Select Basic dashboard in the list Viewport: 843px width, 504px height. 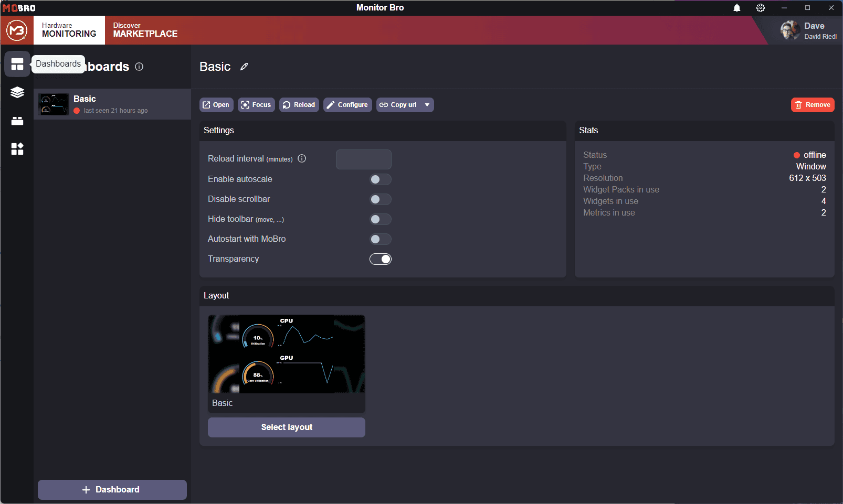click(112, 104)
